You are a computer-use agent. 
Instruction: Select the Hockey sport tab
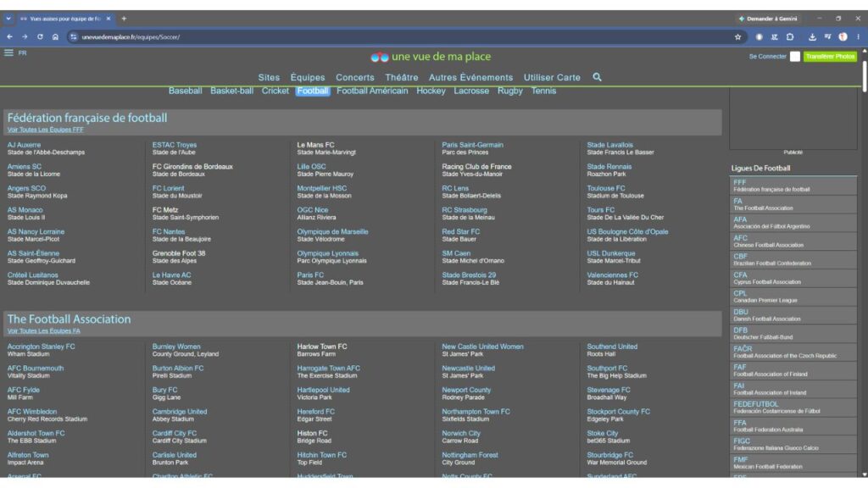tap(431, 91)
